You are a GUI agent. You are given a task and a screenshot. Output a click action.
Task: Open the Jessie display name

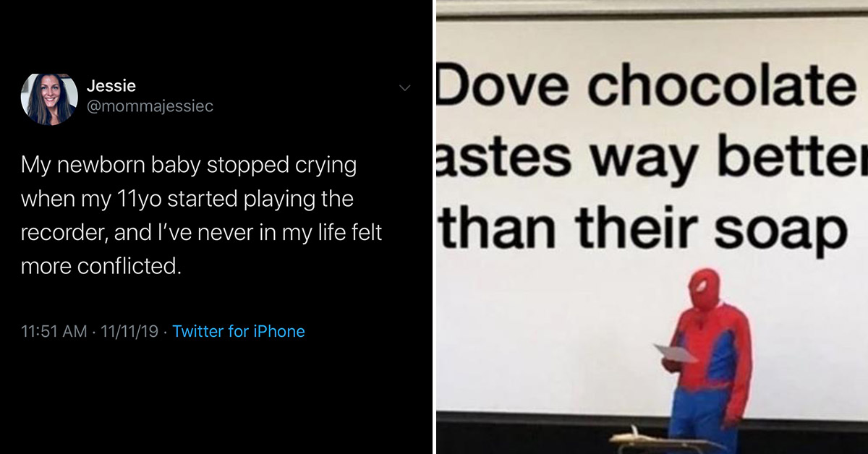click(111, 86)
